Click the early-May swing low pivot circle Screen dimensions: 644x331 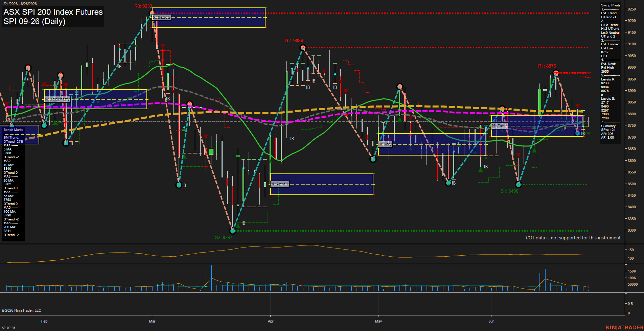point(373,159)
